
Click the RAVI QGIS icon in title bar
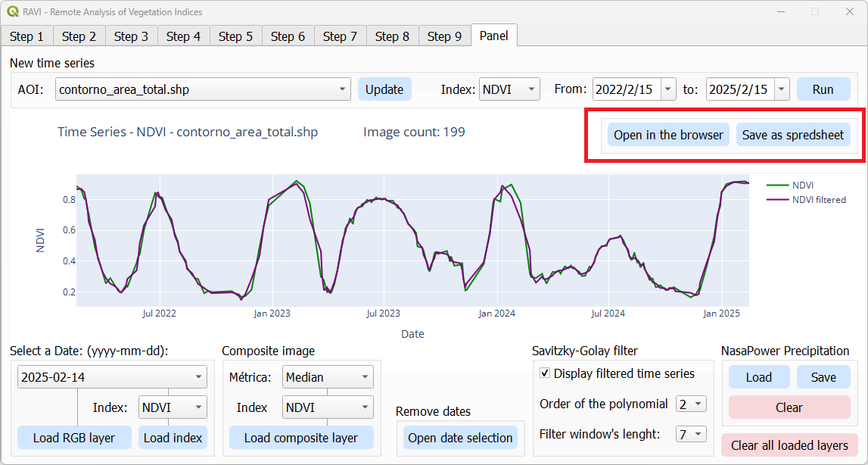click(x=12, y=12)
